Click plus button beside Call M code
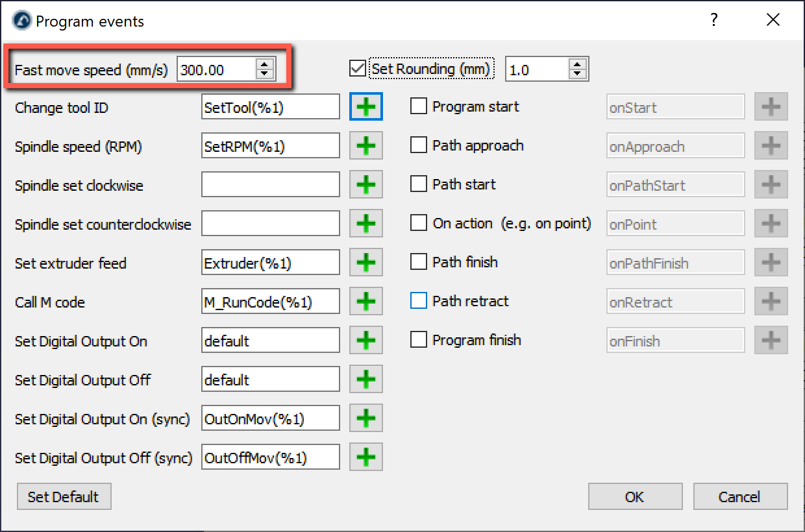Image resolution: width=805 pixels, height=532 pixels. point(366,302)
